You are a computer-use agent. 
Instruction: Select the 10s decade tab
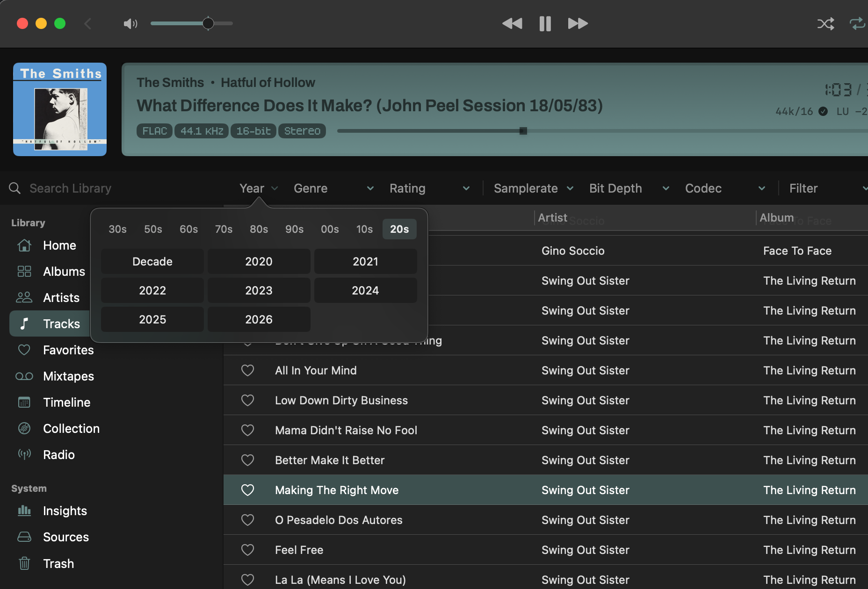pyautogui.click(x=365, y=229)
